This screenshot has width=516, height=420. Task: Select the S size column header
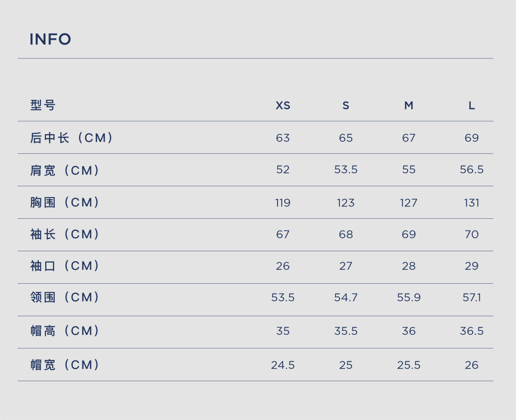coord(346,106)
